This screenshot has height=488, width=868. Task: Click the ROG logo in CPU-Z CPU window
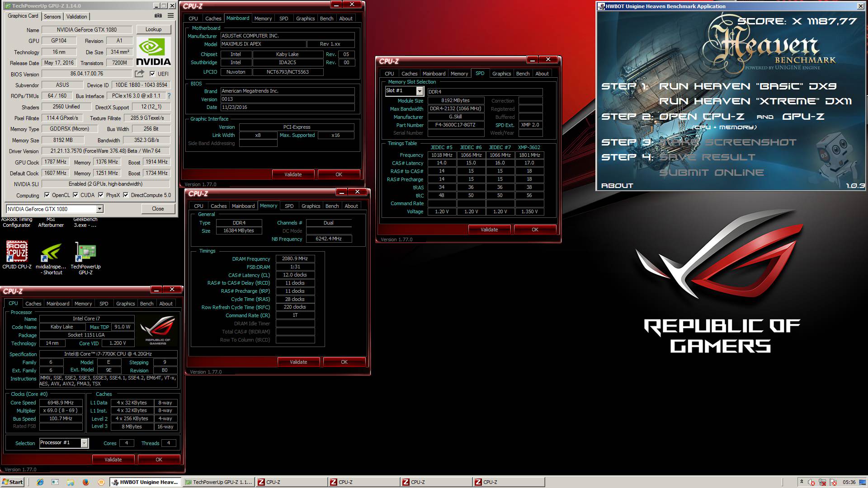point(158,330)
